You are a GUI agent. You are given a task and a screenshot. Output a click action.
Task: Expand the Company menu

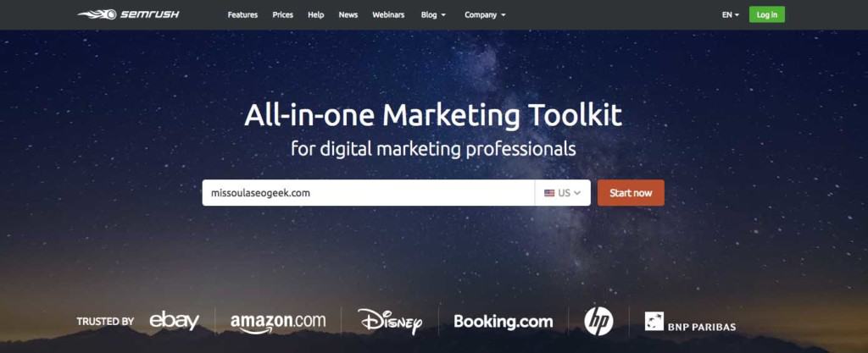point(485,15)
